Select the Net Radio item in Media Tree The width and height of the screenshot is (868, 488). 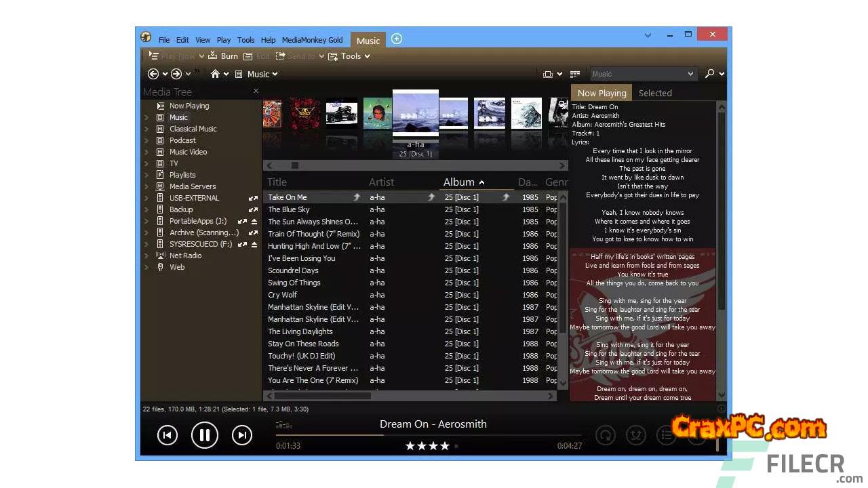click(x=185, y=256)
